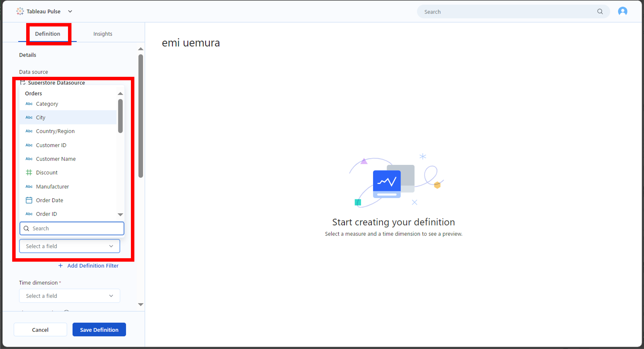This screenshot has width=644, height=349.
Task: Click the Cancel button
Action: pos(40,330)
